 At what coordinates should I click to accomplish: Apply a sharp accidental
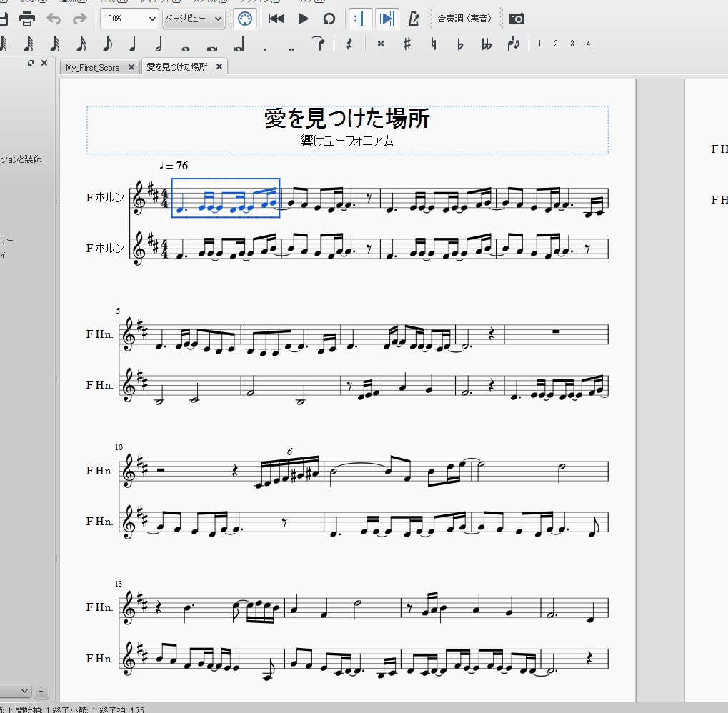pyautogui.click(x=407, y=44)
